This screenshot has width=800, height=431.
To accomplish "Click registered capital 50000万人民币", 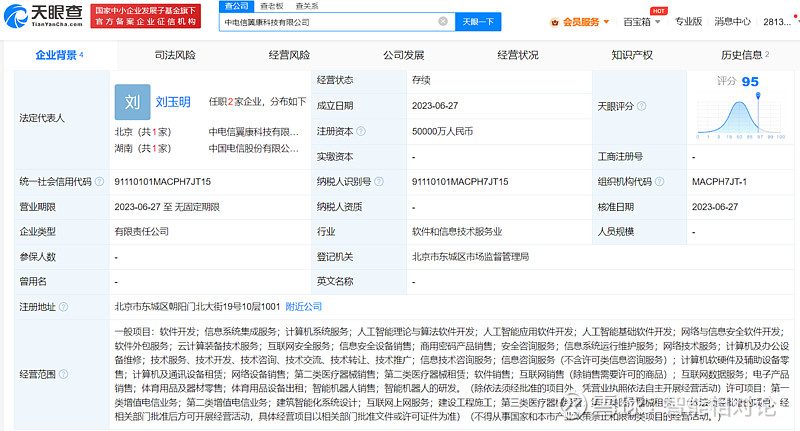I will click(x=442, y=132).
